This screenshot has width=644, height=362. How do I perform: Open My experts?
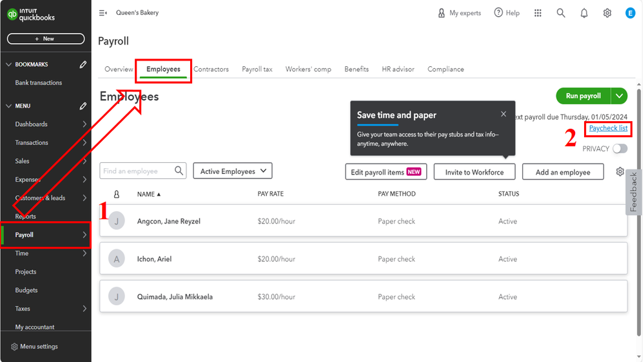[459, 13]
